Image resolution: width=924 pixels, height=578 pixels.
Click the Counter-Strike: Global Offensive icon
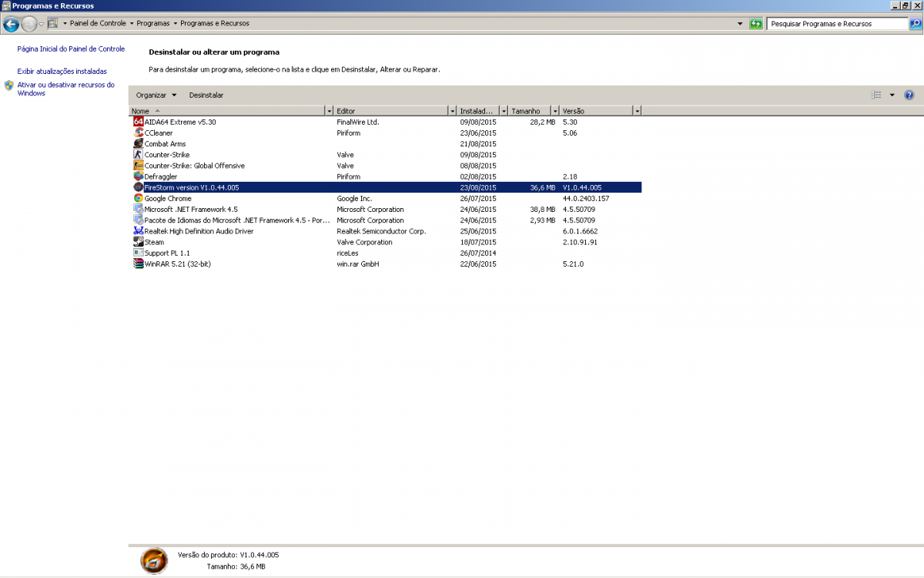(139, 166)
